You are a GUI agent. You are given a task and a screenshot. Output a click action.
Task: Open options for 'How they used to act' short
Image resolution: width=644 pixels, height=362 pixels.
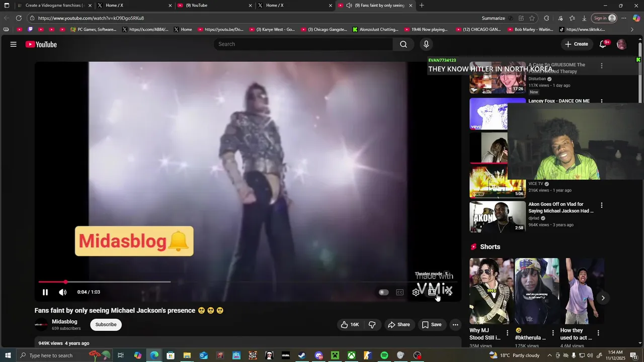click(598, 333)
